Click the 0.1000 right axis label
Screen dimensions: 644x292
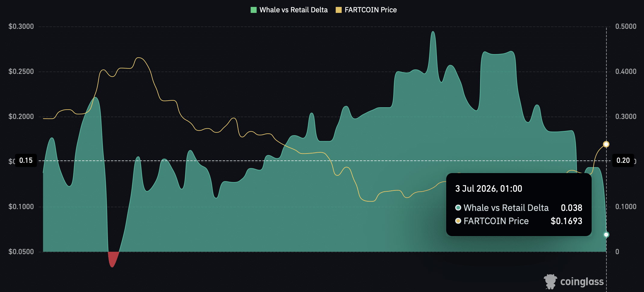click(626, 207)
